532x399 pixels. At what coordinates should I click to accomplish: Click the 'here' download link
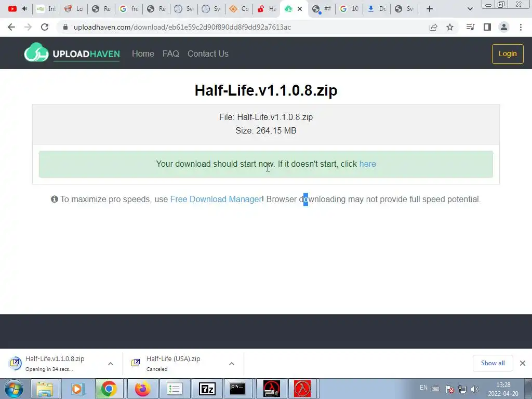tap(367, 164)
